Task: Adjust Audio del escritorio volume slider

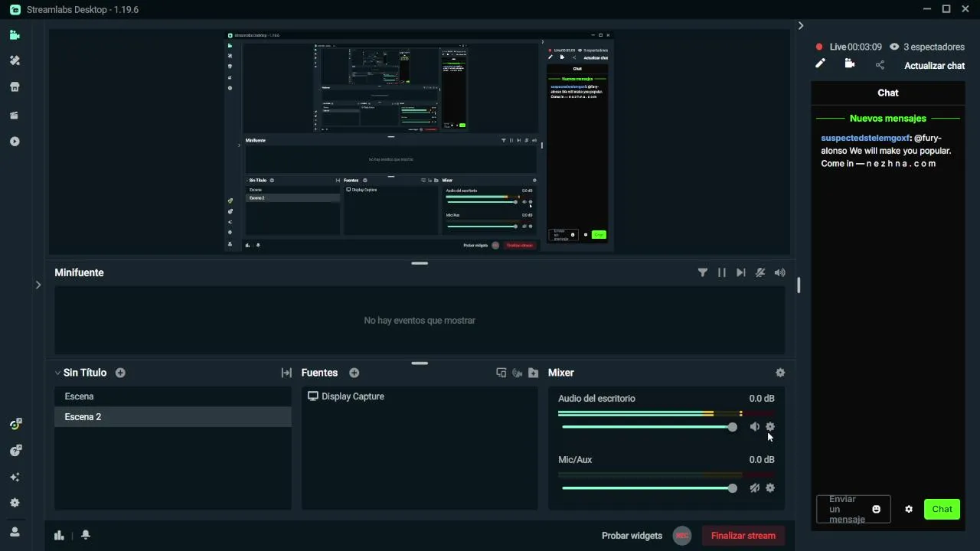Action: (x=649, y=427)
